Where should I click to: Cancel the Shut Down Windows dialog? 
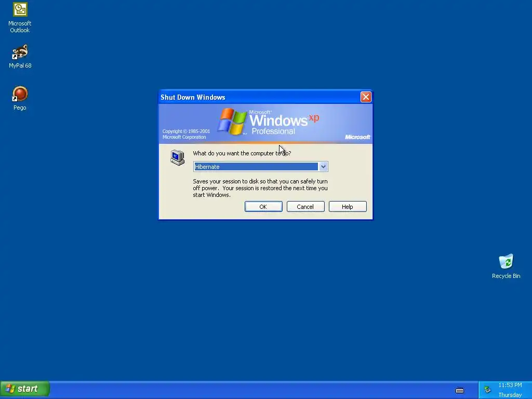[x=305, y=207]
